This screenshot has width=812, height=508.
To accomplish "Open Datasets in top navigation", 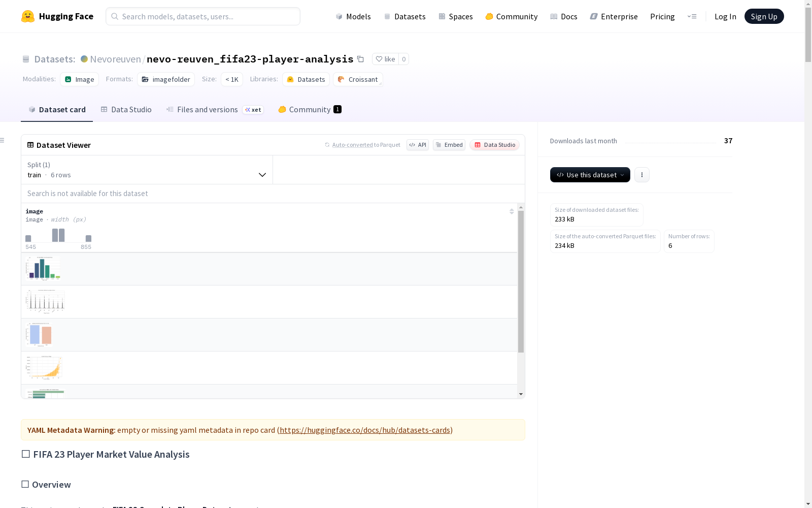I will (x=404, y=16).
